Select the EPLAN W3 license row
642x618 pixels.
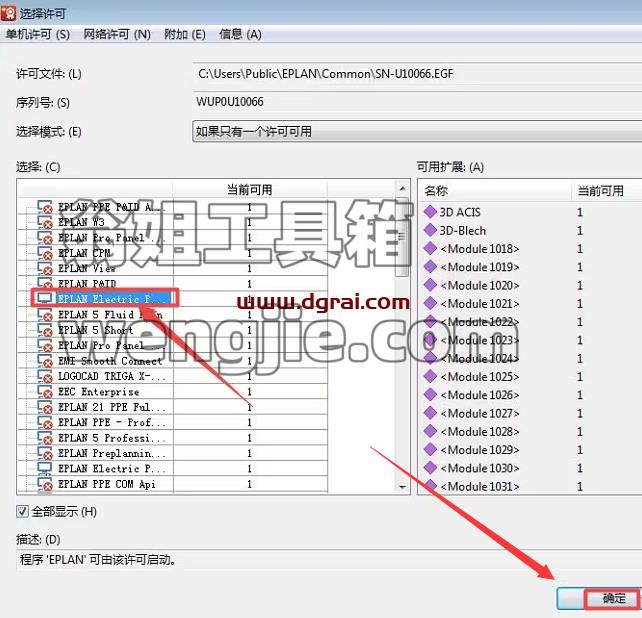[172, 222]
